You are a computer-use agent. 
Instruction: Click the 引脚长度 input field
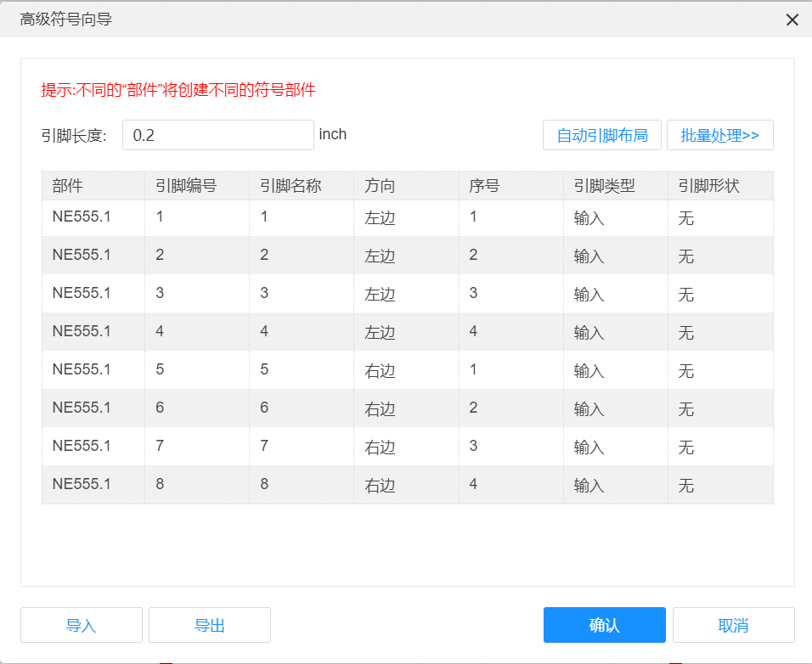pyautogui.click(x=218, y=135)
